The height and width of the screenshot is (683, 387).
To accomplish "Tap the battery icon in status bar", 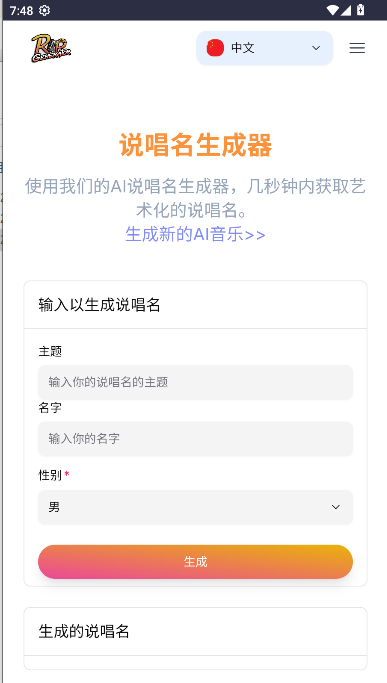I will [360, 10].
